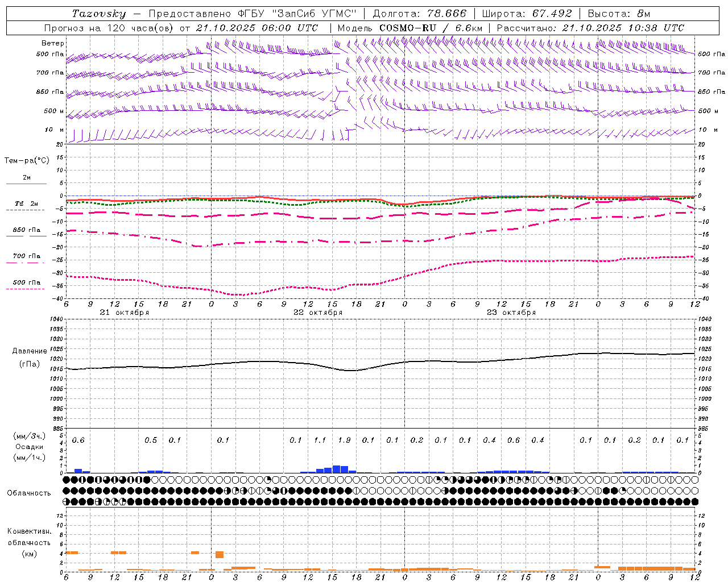Select the Конвективн. облачность label
The width and height of the screenshot is (728, 582).
pos(29,537)
